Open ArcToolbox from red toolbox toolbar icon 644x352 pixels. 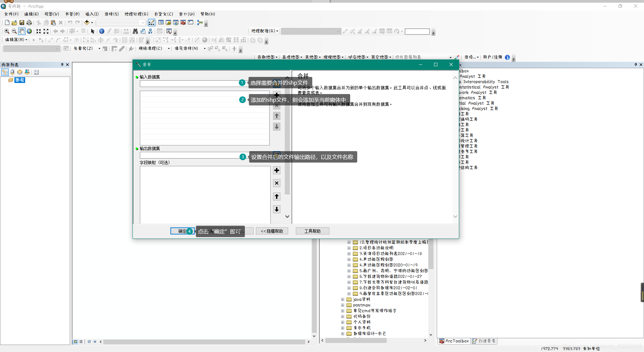(x=183, y=23)
